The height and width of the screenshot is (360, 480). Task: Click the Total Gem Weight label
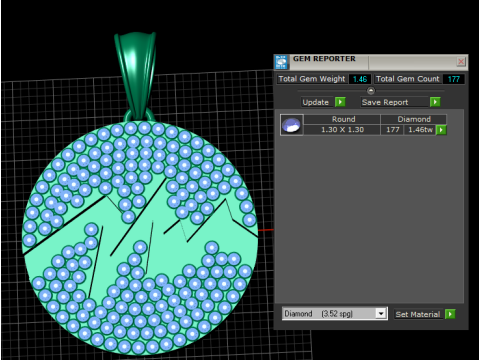(312, 79)
